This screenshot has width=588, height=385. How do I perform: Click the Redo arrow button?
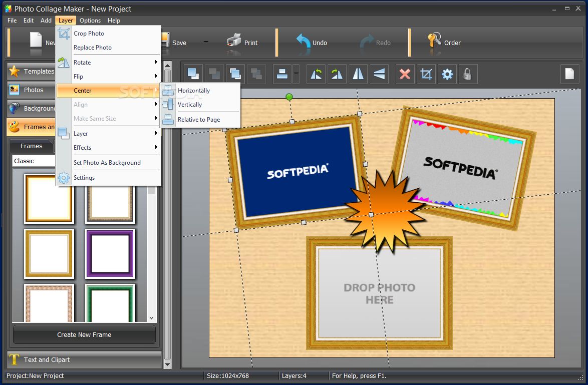[375, 42]
